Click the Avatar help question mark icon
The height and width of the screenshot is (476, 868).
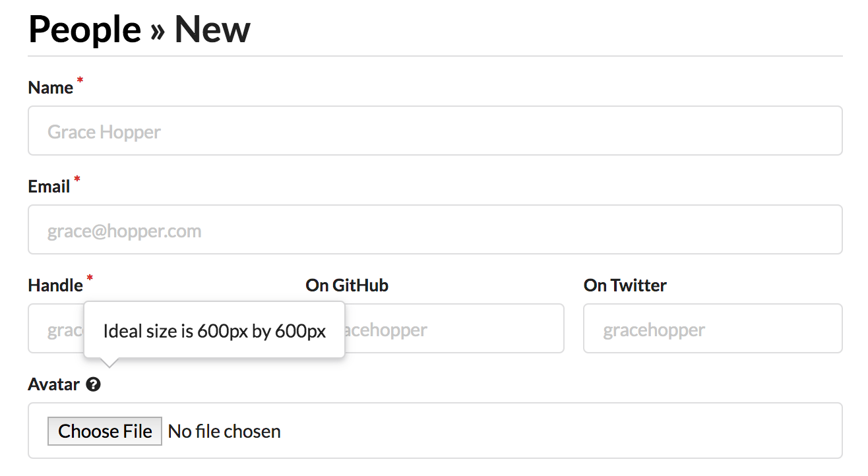click(93, 384)
